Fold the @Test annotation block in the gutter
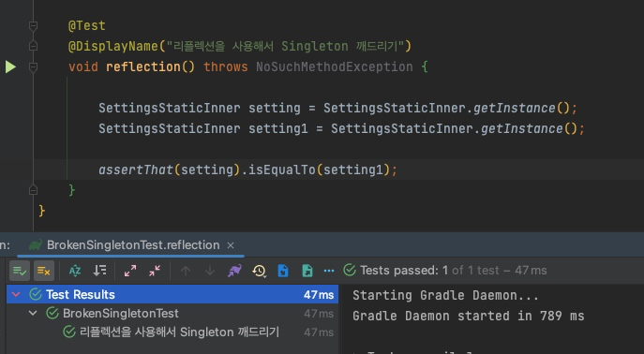This screenshot has height=354, width=644. tap(33, 26)
